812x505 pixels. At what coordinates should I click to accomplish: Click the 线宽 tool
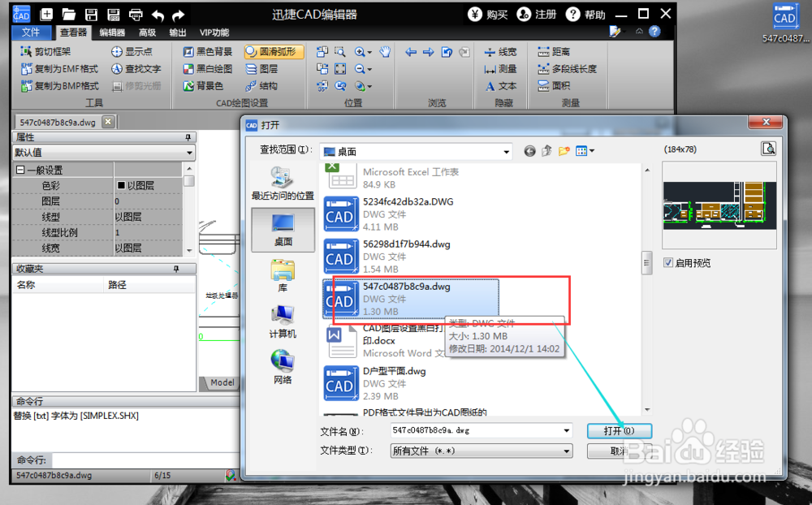(500, 51)
